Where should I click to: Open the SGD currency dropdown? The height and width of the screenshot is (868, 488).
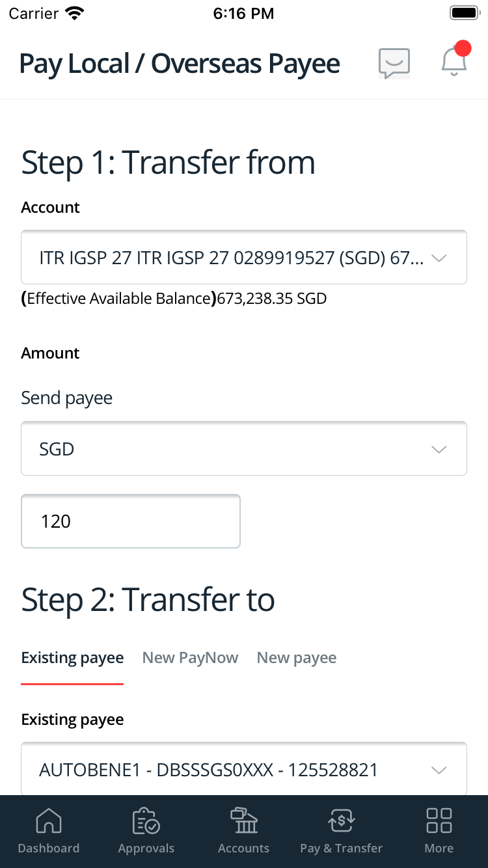439,448
